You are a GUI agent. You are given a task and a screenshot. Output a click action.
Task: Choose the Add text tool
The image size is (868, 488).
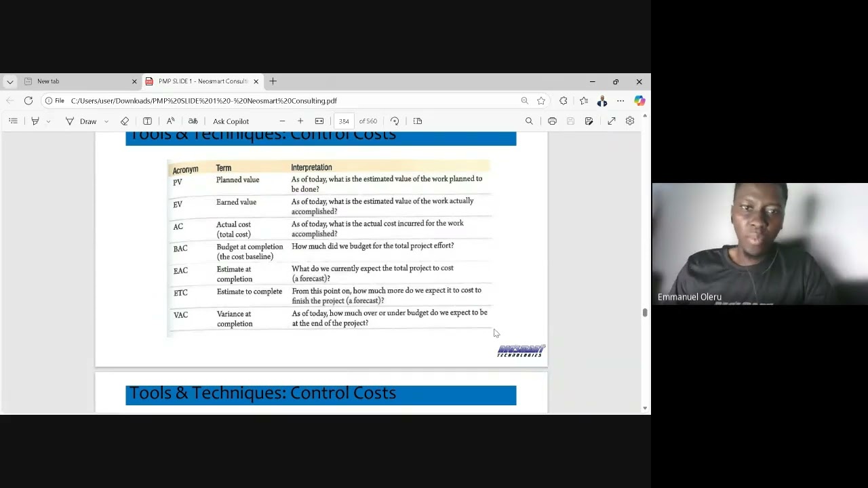click(x=147, y=121)
